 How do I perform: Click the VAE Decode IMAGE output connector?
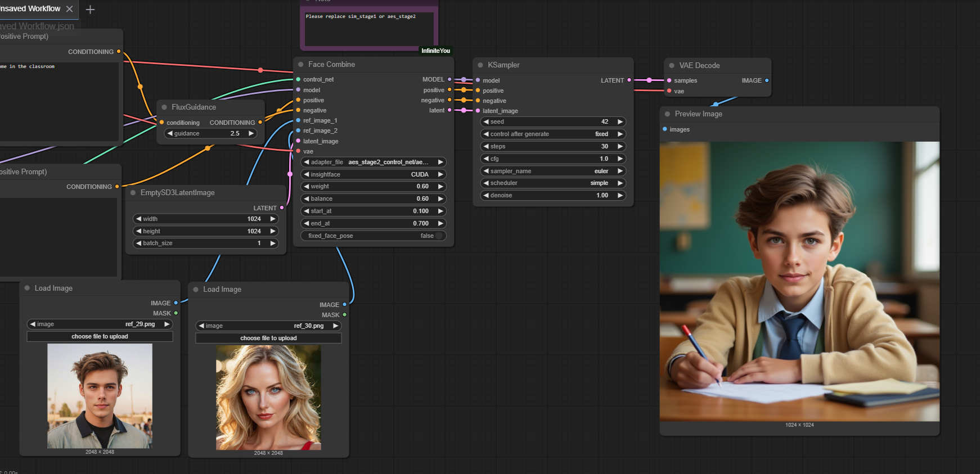[x=766, y=80]
